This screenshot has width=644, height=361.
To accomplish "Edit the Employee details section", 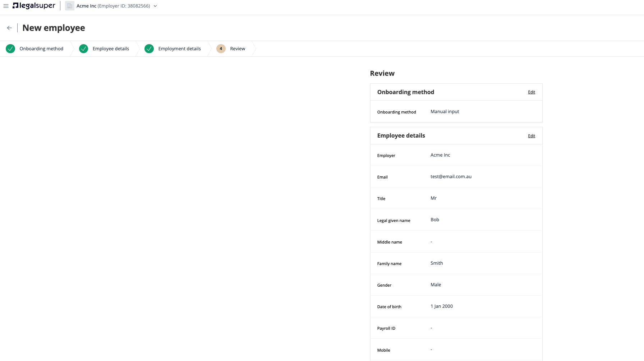I will click(532, 136).
